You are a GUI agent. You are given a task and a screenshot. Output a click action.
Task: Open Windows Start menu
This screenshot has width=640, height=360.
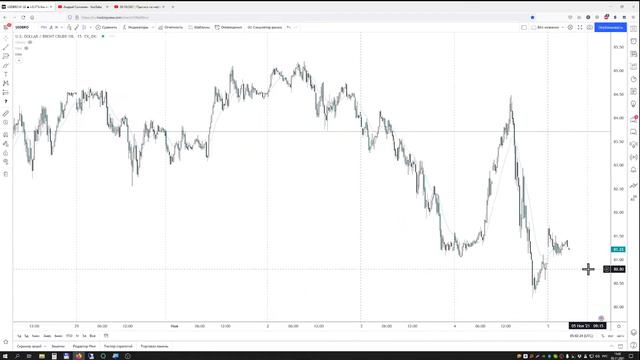point(5,356)
